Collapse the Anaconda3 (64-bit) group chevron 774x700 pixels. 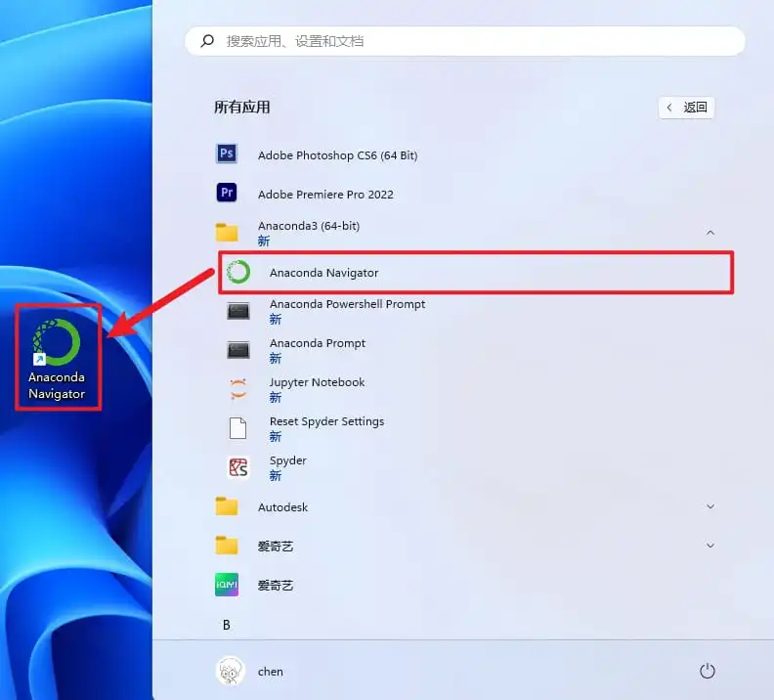[710, 233]
